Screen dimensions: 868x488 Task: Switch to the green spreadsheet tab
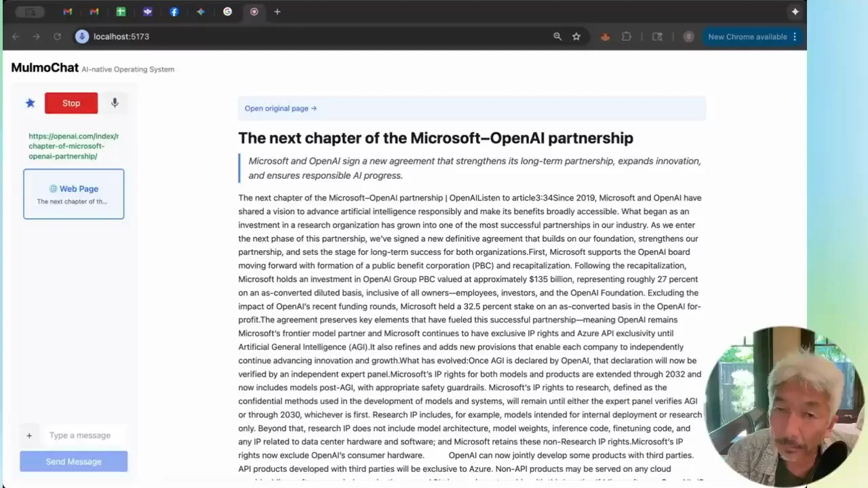121,12
